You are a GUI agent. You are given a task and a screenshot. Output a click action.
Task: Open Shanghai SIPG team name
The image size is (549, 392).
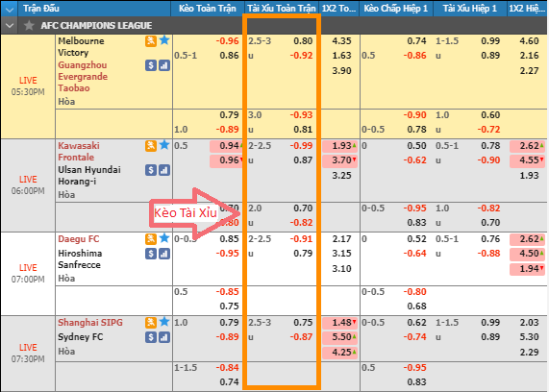pyautogui.click(x=90, y=323)
